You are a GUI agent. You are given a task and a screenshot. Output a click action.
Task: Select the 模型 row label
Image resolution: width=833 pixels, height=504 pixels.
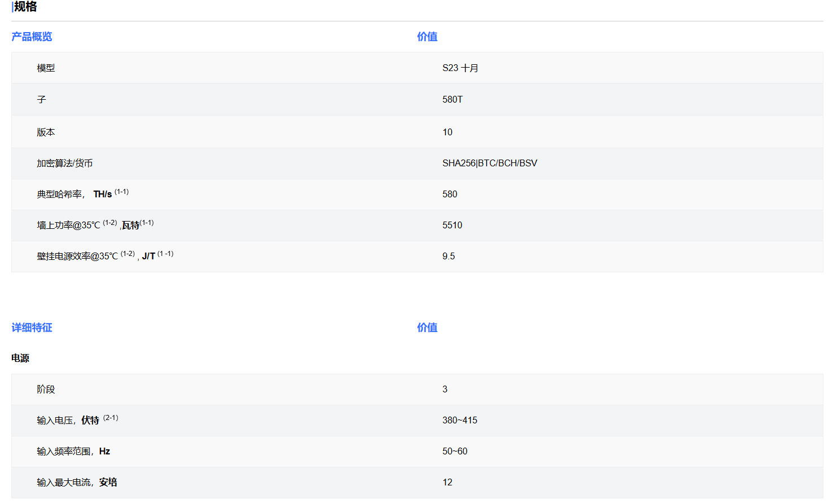coord(46,68)
